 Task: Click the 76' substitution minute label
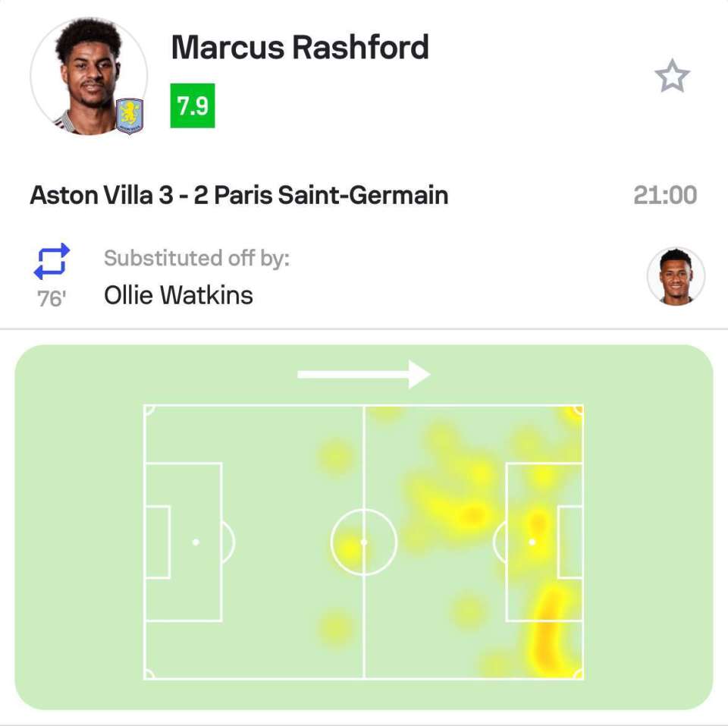tap(51, 299)
